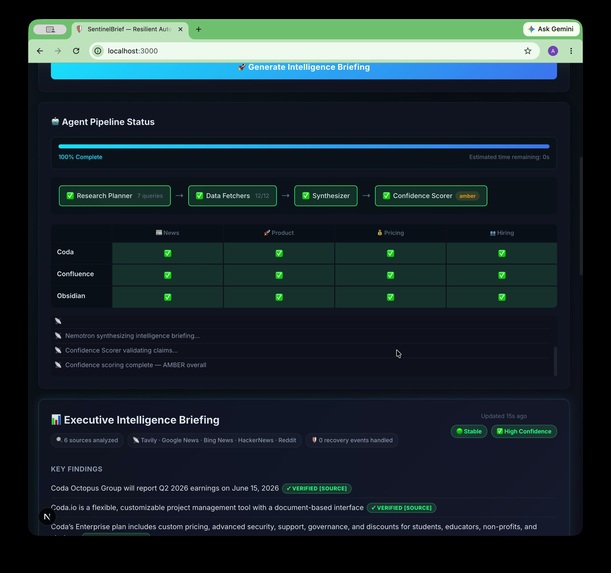Click the Synthesizer green checkmark
The height and width of the screenshot is (573, 611).
(306, 196)
